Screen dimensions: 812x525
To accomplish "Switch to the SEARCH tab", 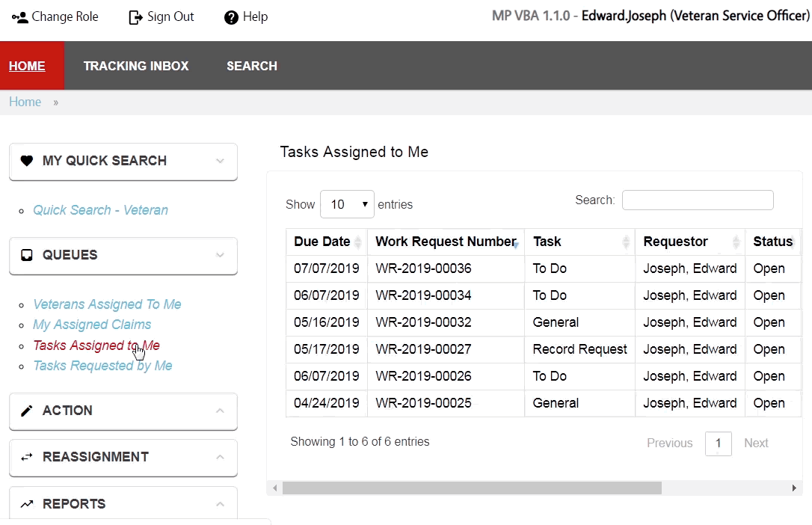I will [x=251, y=66].
